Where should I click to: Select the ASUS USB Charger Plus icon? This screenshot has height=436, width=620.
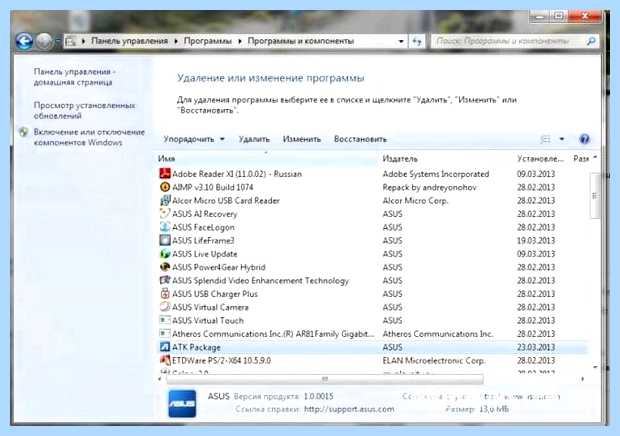pyautogui.click(x=165, y=294)
